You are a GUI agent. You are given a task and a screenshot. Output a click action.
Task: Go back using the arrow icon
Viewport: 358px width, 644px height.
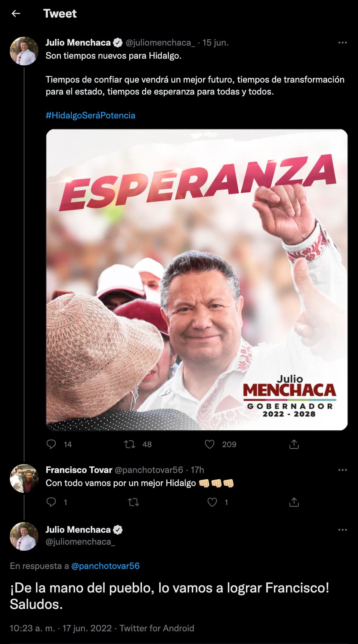16,13
